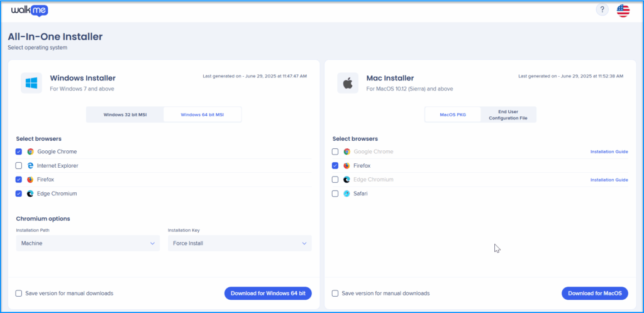Click the Installation Path label

(33, 230)
